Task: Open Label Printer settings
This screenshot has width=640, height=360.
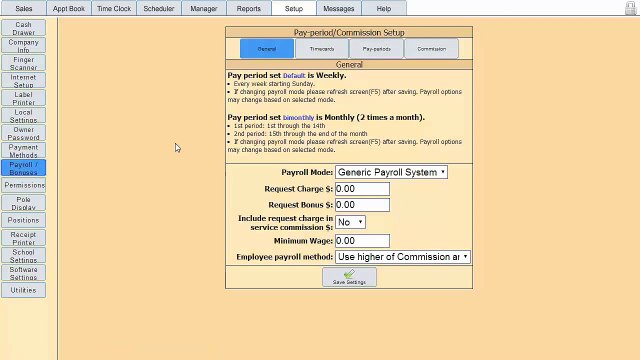Action: [23, 98]
